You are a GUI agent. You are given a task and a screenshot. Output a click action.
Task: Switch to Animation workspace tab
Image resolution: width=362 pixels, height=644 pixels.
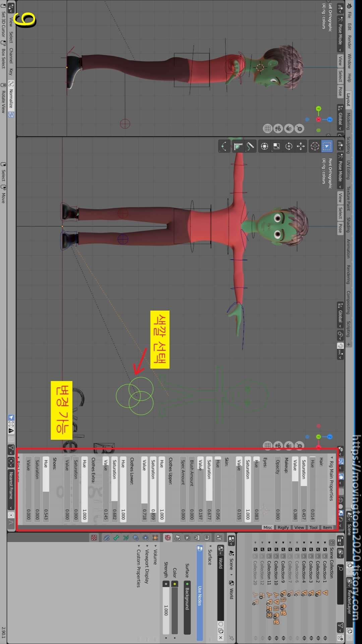click(349, 248)
